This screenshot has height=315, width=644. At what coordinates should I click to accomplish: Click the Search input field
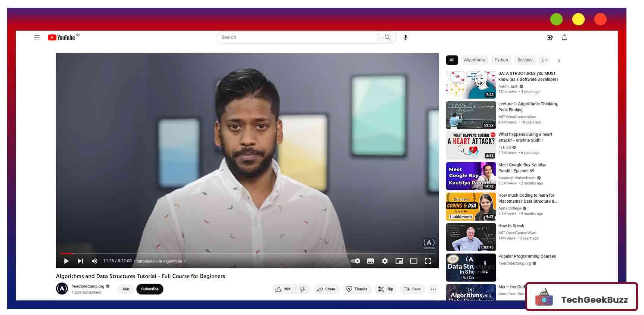tap(298, 37)
